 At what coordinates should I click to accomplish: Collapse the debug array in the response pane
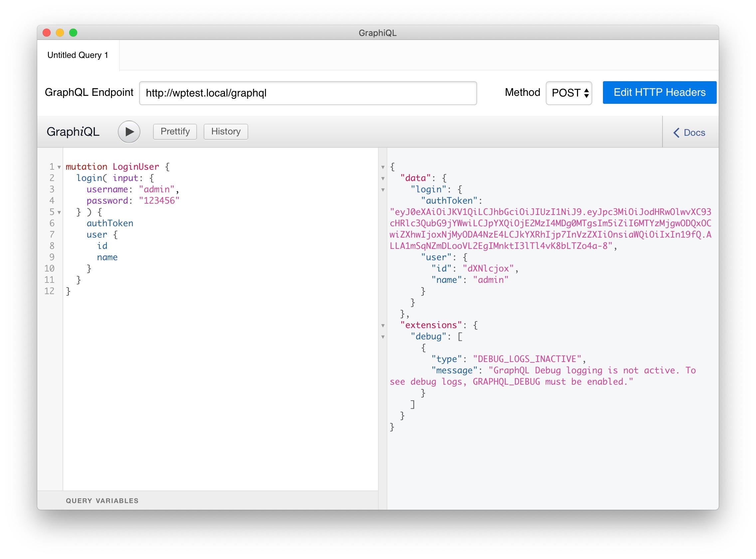pyautogui.click(x=383, y=337)
